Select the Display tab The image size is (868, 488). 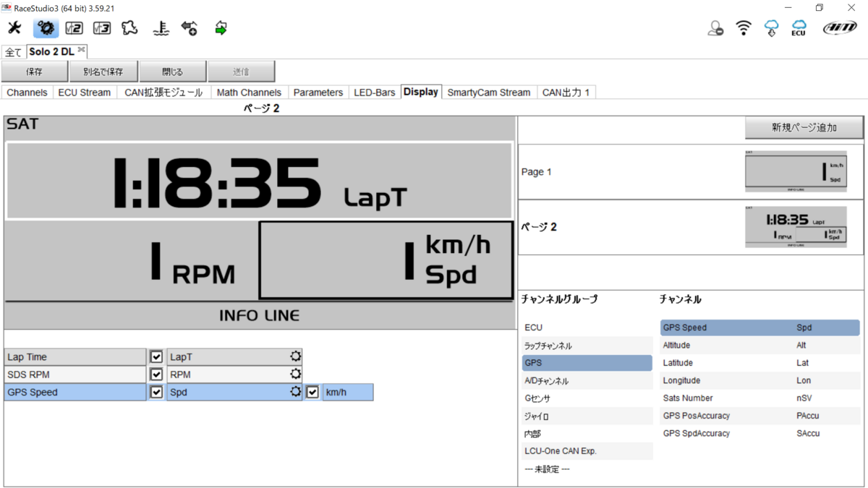421,92
